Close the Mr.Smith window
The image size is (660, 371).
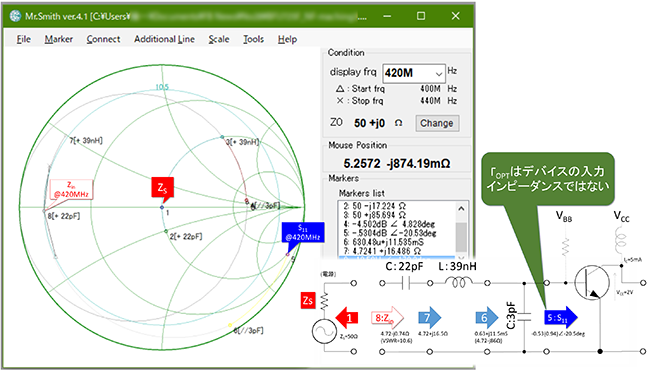(x=455, y=16)
